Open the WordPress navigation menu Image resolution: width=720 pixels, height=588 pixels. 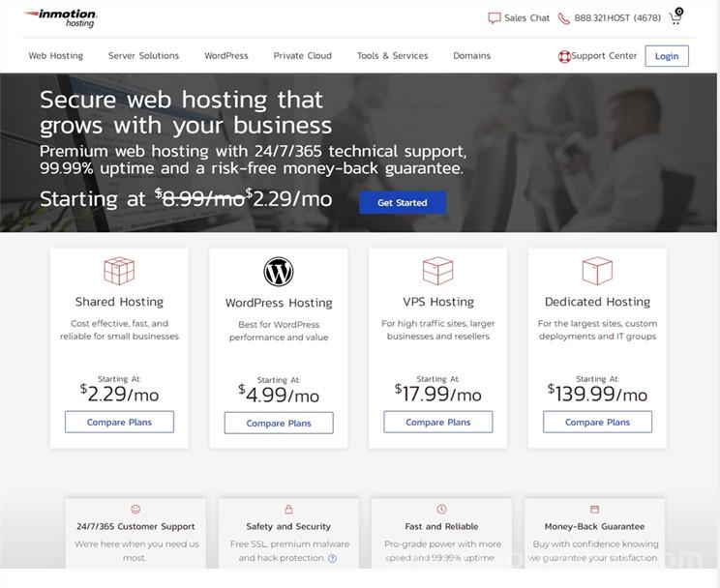[x=225, y=55]
